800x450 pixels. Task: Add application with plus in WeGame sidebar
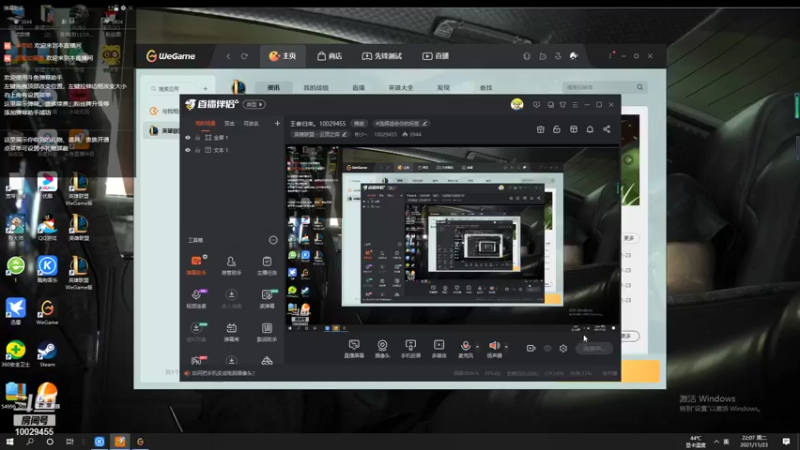coord(205,89)
